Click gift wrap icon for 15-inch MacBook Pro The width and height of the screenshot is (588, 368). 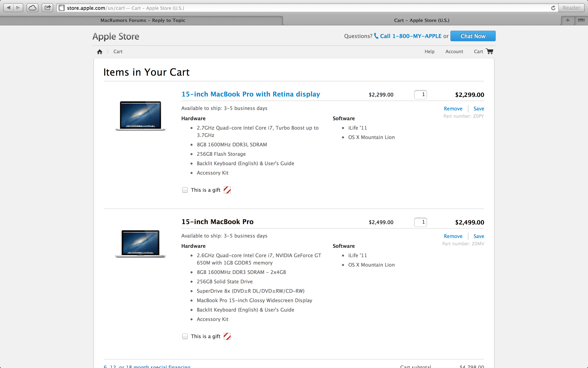227,336
